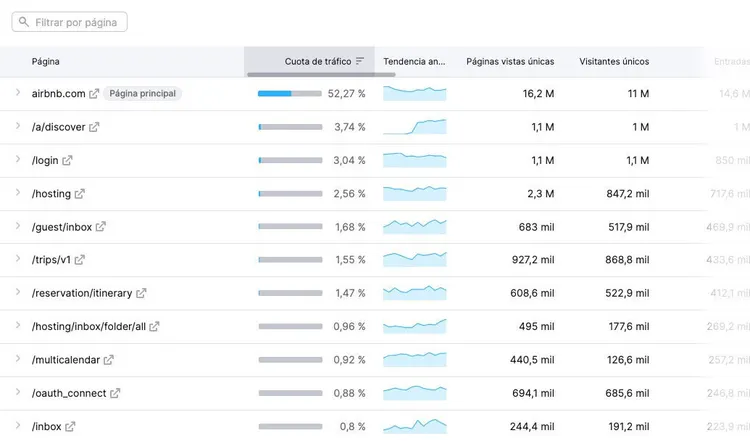Image resolution: width=750 pixels, height=441 pixels.
Task: Open /guest/inbox external link icon
Action: [100, 227]
